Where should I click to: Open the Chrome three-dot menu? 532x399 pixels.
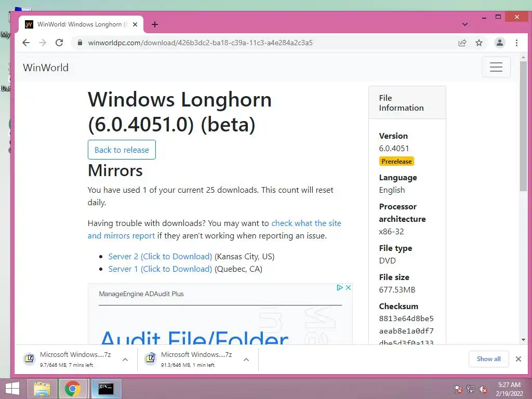[516, 43]
